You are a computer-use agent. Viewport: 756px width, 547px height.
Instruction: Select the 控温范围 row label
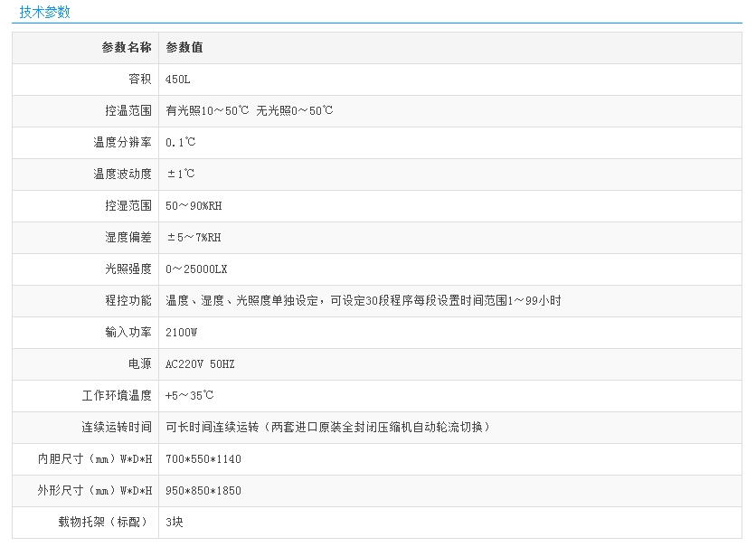coord(128,111)
